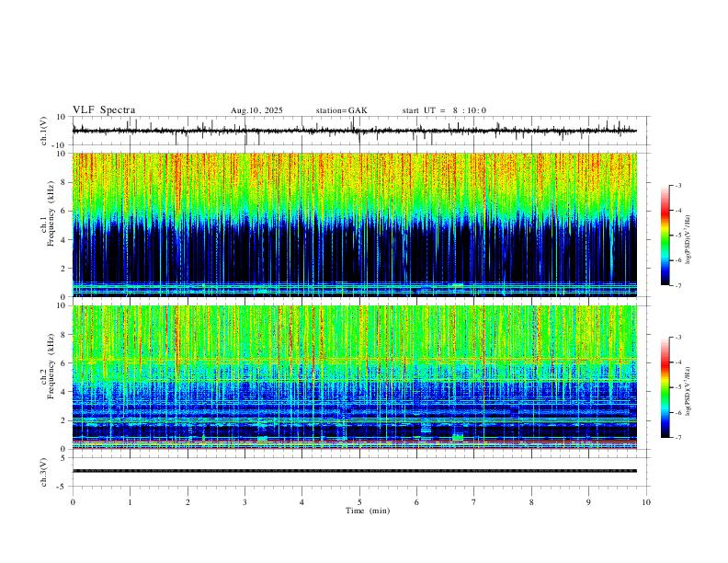Viewport: 728px width, 563px height.
Task: Click inside the ch.1 spectrogram panel
Action: (x=355, y=224)
